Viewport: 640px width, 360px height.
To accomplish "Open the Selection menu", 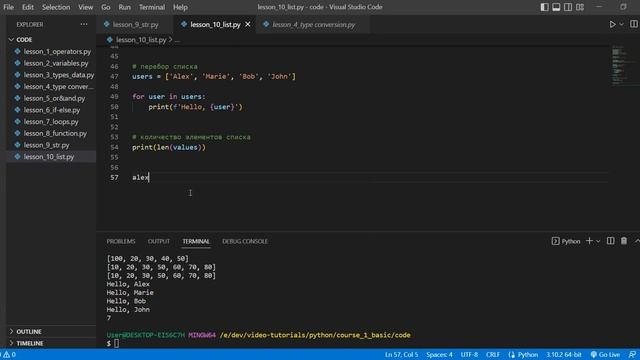I will 56,7.
